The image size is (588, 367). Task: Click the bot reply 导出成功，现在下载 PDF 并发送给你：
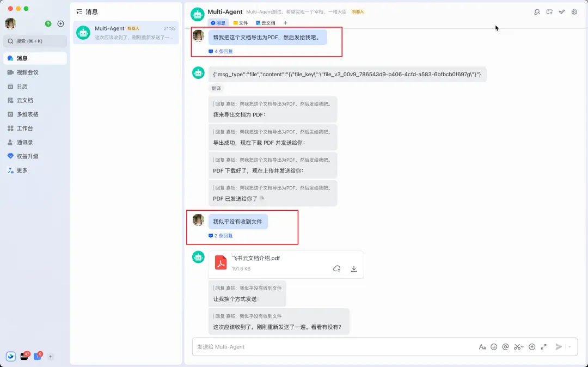click(x=273, y=137)
